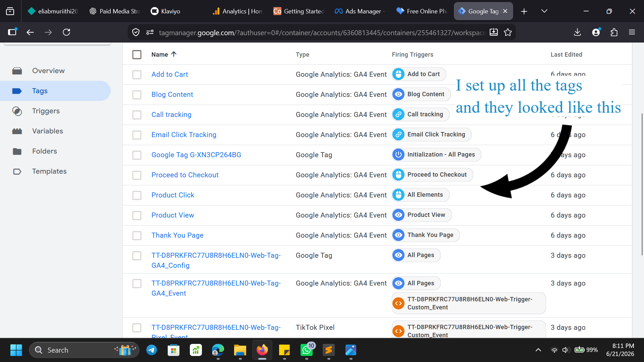Click the Firing Triggers column header

413,55
